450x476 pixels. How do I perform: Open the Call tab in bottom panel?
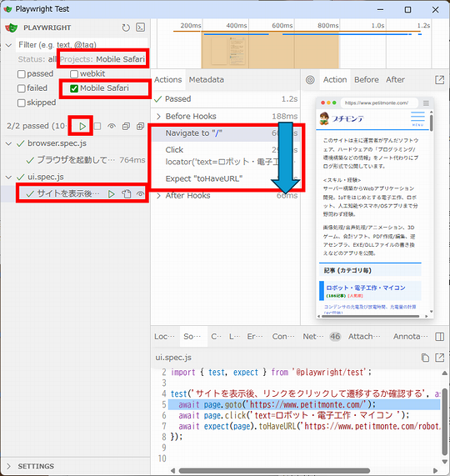coord(216,336)
